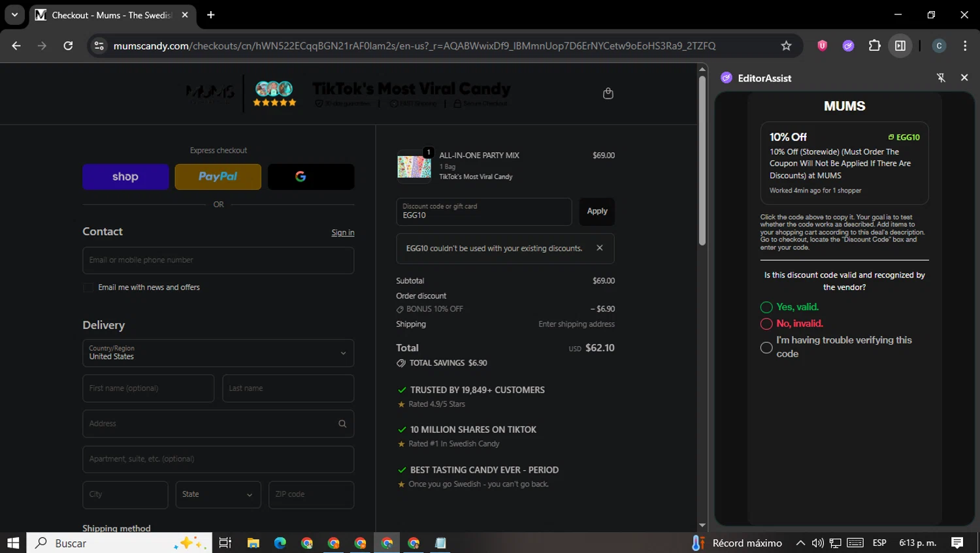Focus the First name field
This screenshot has height=553, width=980.
[x=148, y=388]
